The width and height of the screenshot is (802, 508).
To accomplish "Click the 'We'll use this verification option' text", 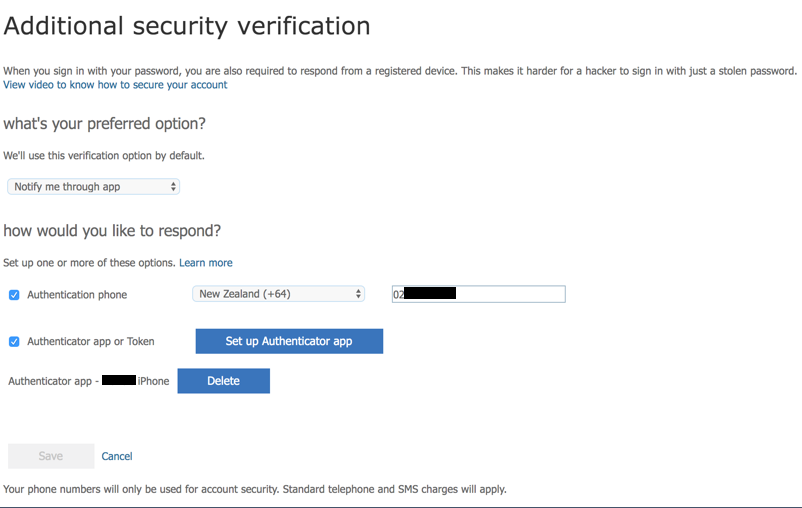I will click(104, 156).
